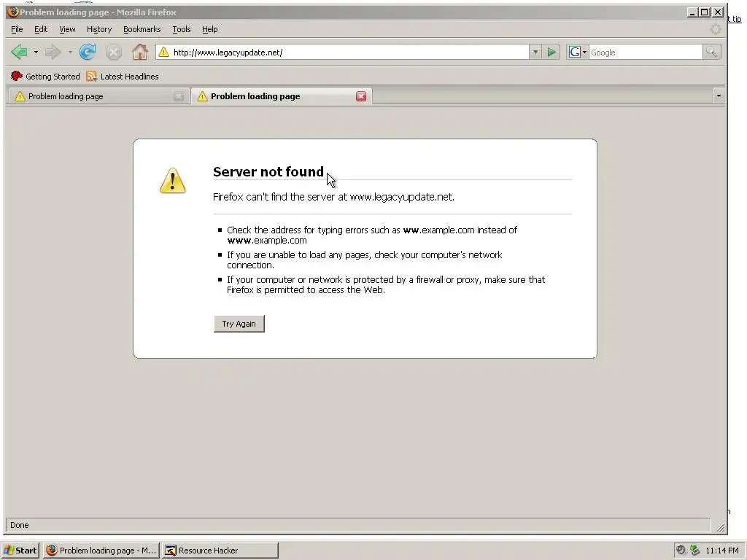Open the Edit menu
The height and width of the screenshot is (560, 747).
point(41,29)
